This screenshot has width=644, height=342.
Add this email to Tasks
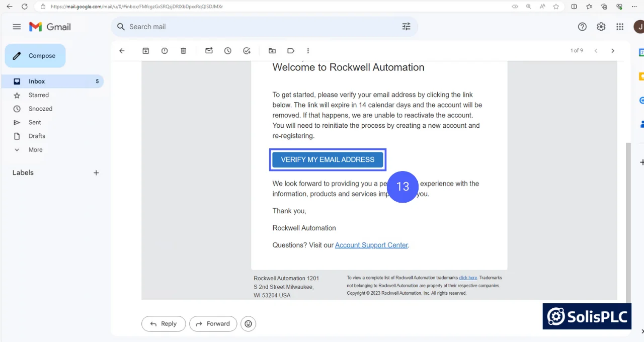[x=247, y=50]
